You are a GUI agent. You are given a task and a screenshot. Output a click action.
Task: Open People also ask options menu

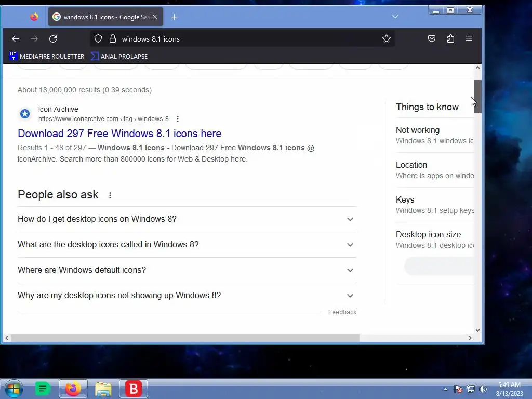click(x=110, y=195)
